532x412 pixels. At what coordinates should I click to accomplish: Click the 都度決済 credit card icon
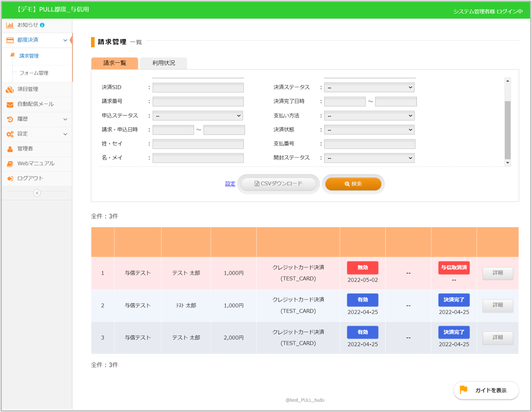click(x=10, y=40)
